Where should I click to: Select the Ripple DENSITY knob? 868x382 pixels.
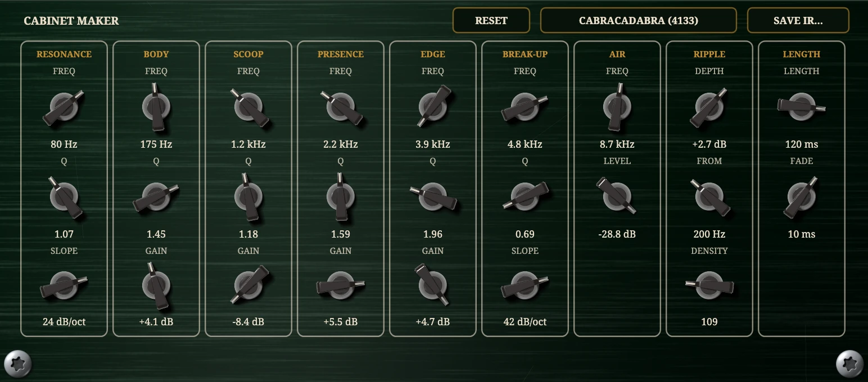click(709, 286)
